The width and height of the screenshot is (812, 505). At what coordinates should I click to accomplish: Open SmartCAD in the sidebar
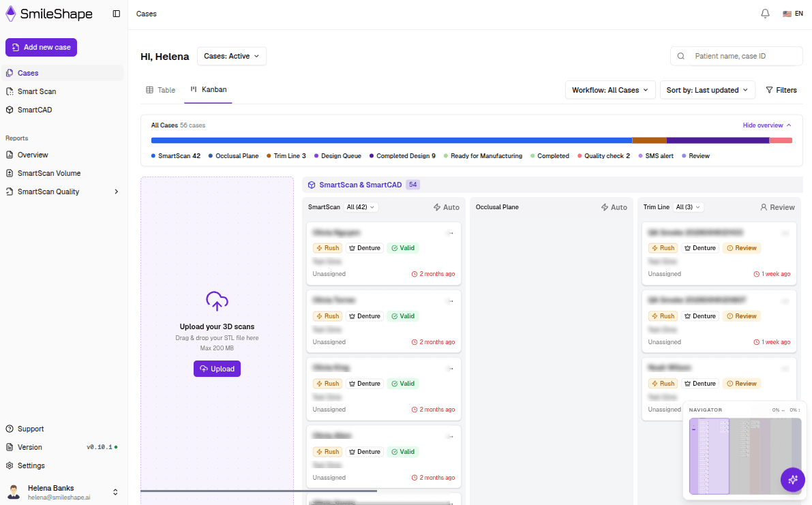64,110
